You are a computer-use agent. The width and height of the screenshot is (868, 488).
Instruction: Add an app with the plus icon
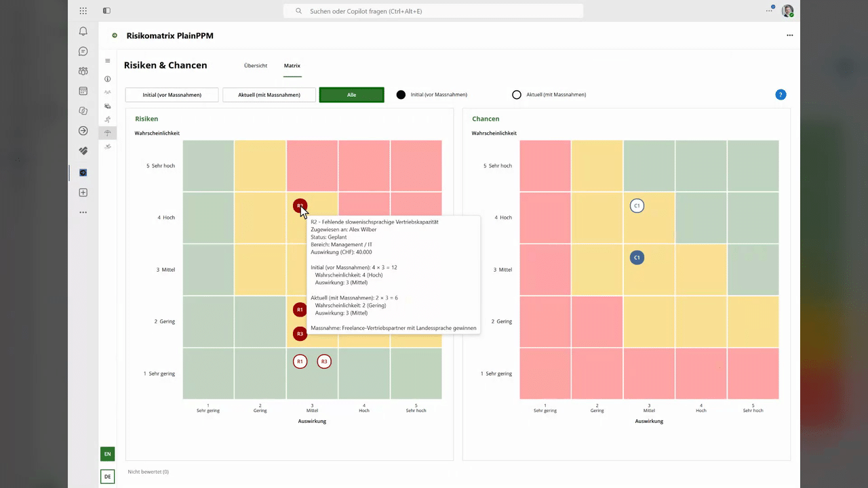click(83, 192)
